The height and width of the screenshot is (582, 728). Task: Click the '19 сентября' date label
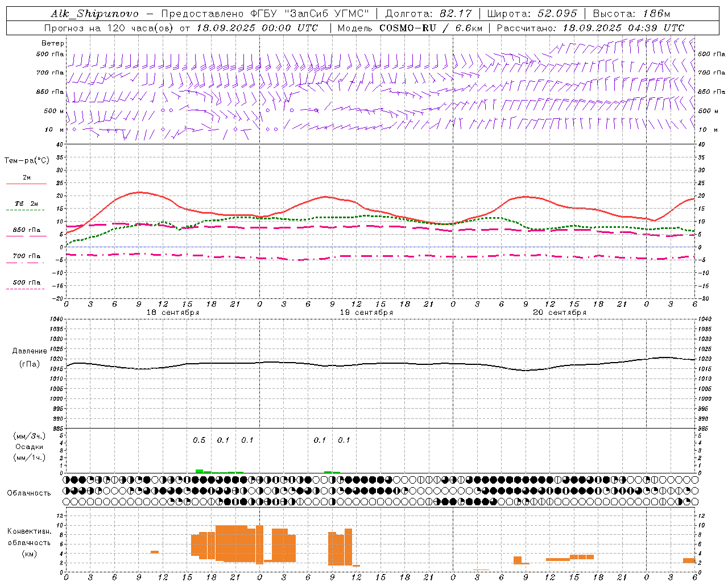[366, 313]
